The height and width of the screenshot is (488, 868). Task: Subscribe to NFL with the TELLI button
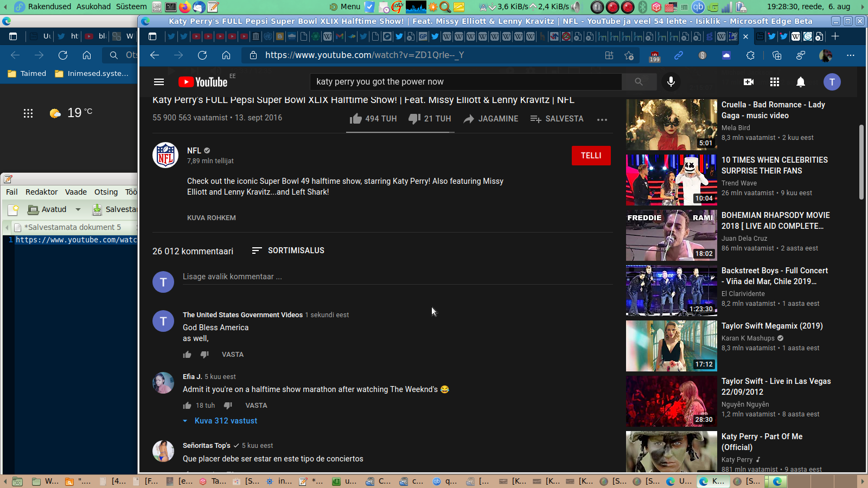point(591,156)
